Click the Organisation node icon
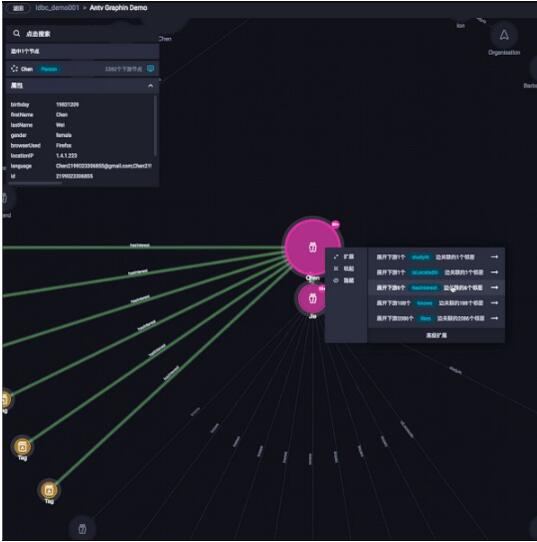The height and width of the screenshot is (542, 537). point(504,35)
